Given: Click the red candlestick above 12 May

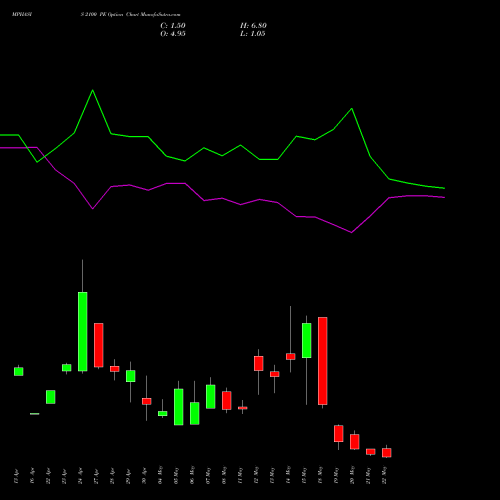Looking at the screenshot, I should pos(259,363).
